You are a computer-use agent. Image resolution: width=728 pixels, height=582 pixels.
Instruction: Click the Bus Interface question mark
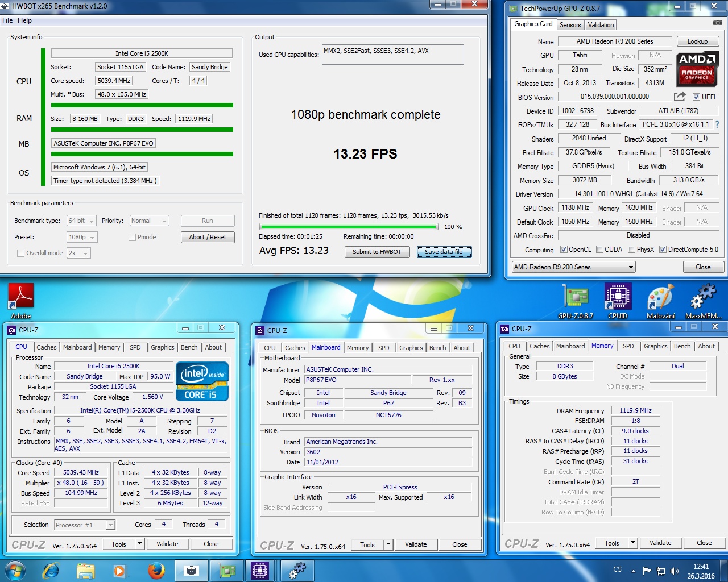pos(717,124)
